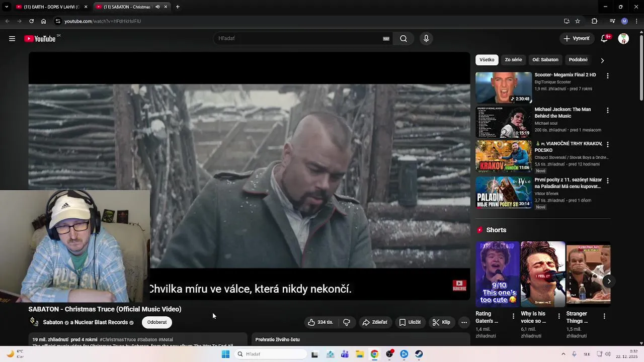Click the search magnifier button
Viewport: 644px width, 362px height.
(x=404, y=39)
